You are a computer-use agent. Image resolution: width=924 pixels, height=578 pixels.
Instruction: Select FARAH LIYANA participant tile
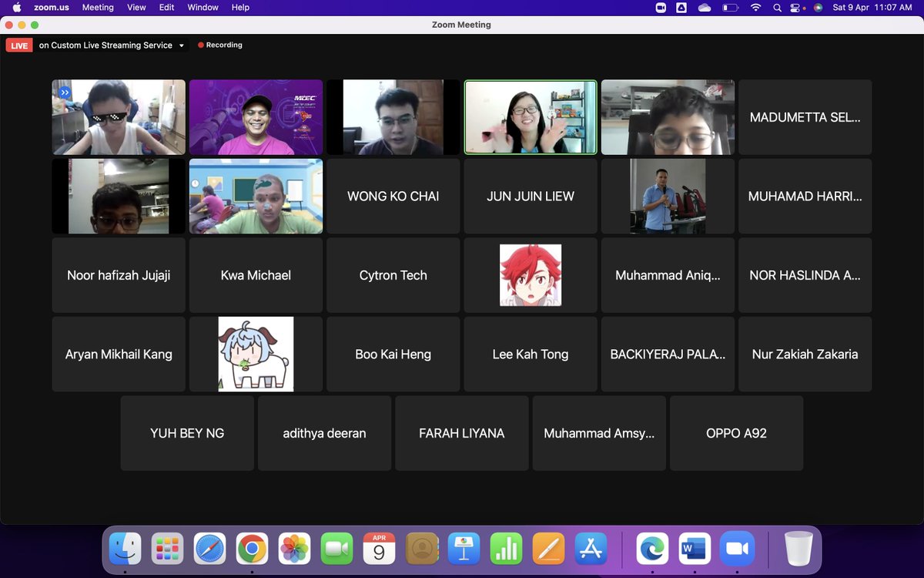click(462, 433)
